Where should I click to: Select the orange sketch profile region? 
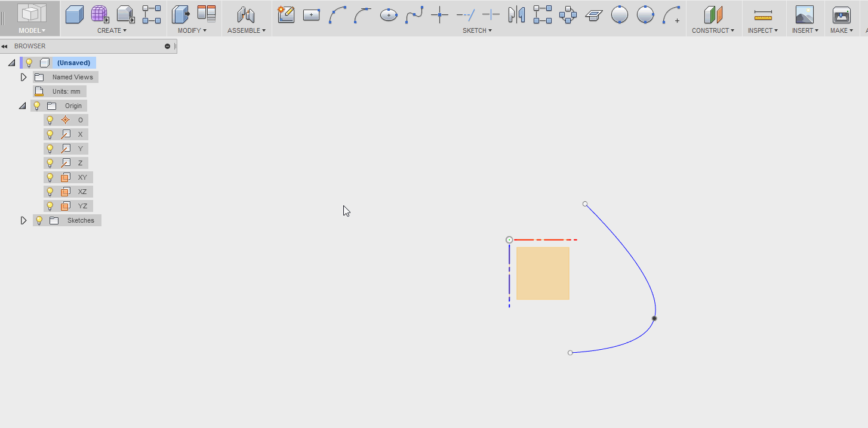point(543,273)
